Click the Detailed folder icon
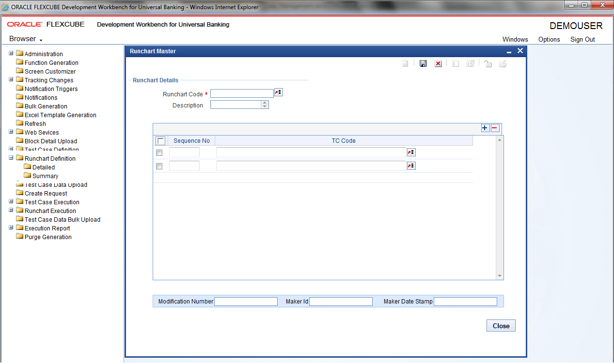The image size is (614, 364). (28, 167)
